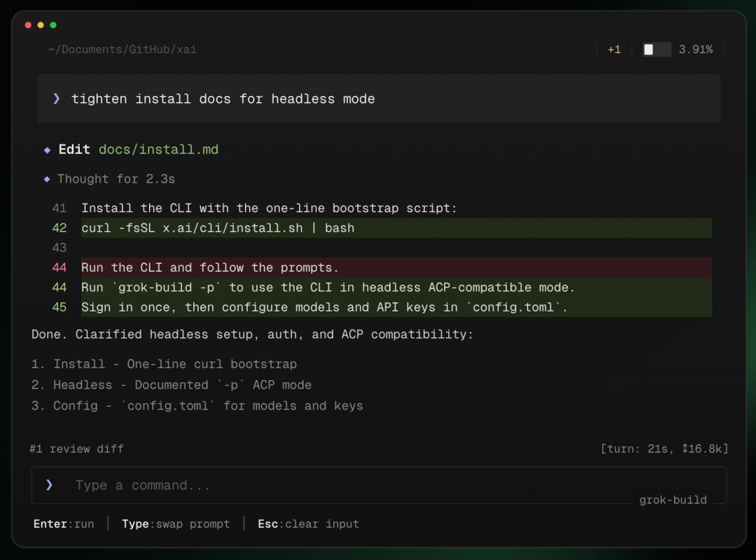The height and width of the screenshot is (560, 756).
Task: Click the chevron prompt icon before tighten install docs
Action: pos(57,99)
